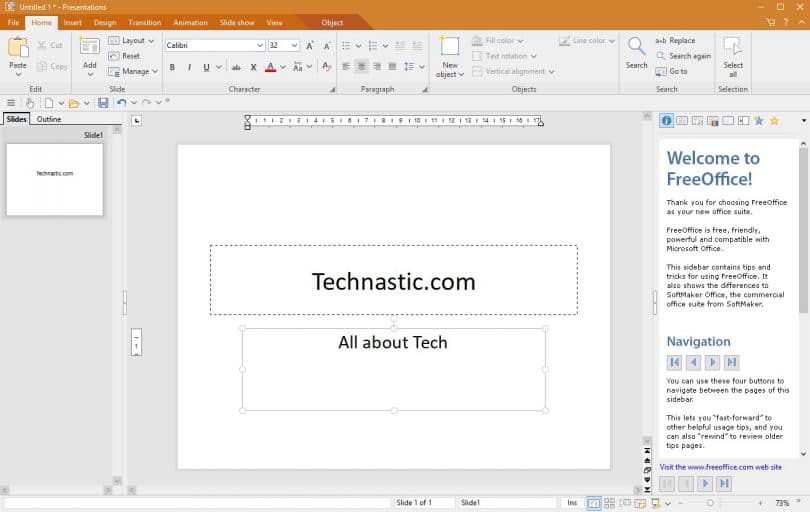Click Replace in Search group
The image size is (810, 512).
[675, 40]
